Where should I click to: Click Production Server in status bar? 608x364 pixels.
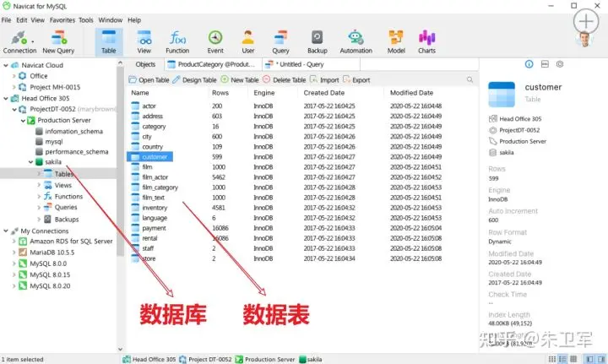pos(265,359)
